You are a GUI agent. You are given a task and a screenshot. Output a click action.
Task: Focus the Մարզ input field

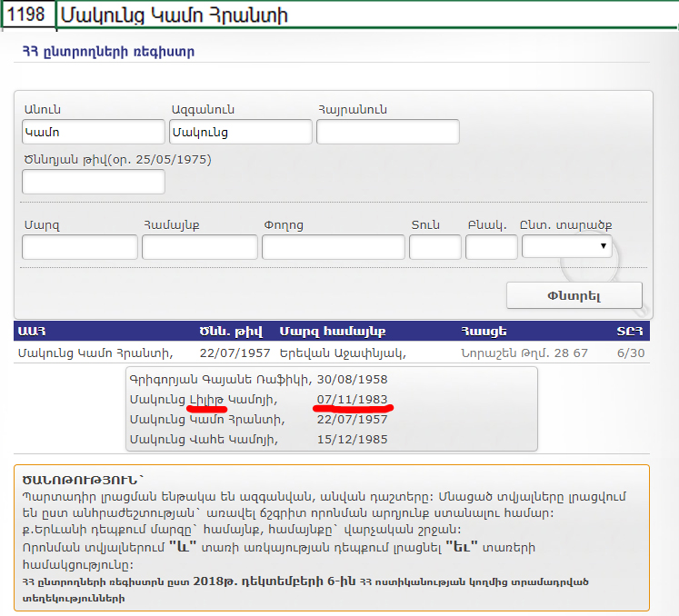pyautogui.click(x=80, y=247)
